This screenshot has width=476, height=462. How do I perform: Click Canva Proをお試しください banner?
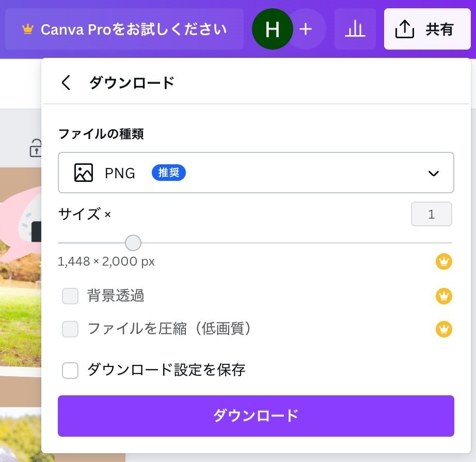124,29
